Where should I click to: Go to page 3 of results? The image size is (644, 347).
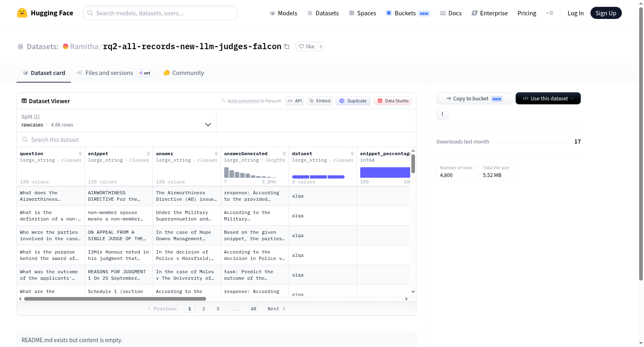coord(218,309)
